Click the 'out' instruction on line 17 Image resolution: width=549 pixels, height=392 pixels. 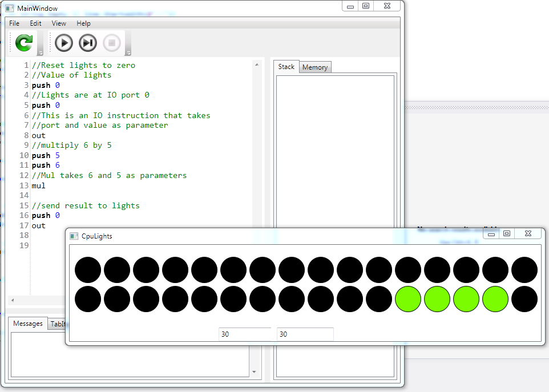[x=38, y=226]
